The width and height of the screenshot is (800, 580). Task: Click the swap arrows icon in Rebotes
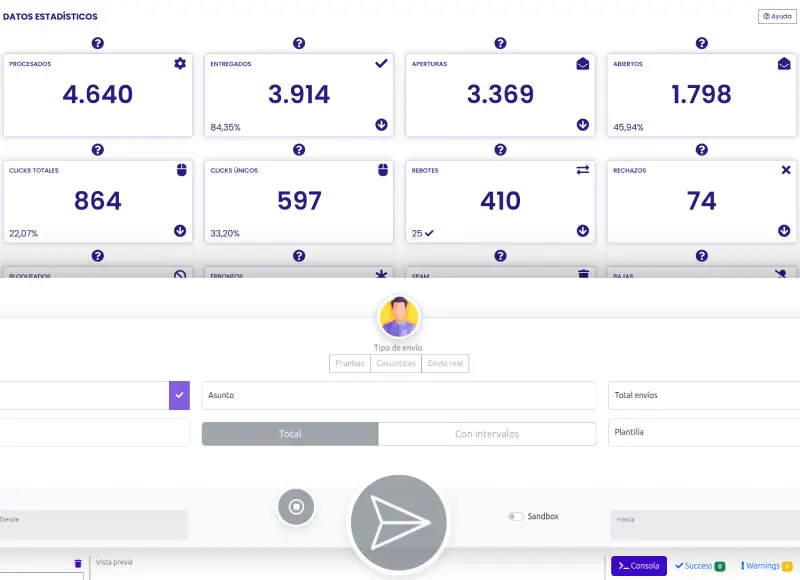(x=583, y=170)
